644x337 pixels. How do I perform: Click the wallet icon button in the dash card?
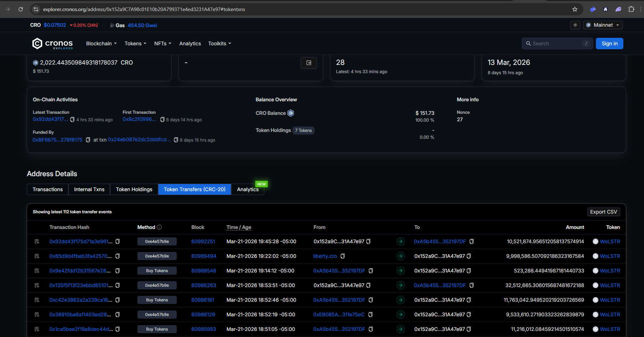pyautogui.click(x=309, y=63)
